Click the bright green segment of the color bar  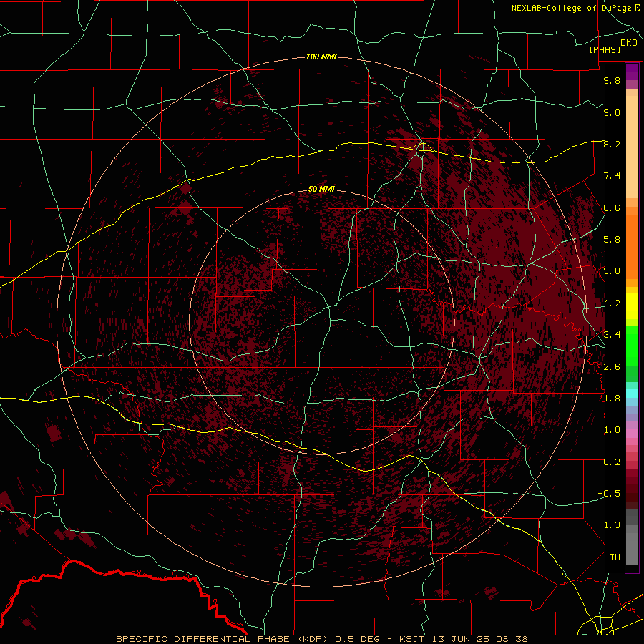[x=632, y=346]
